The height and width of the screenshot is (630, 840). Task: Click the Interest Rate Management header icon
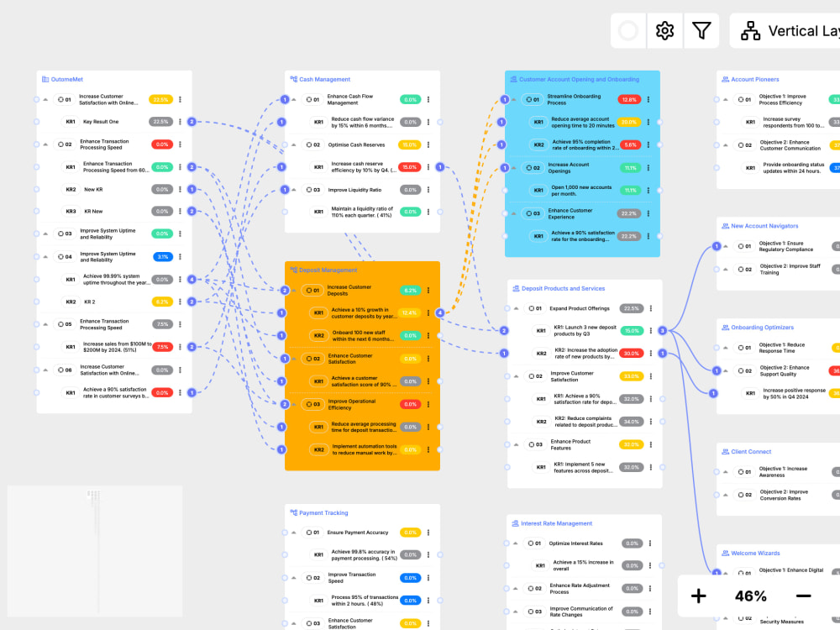pos(516,523)
